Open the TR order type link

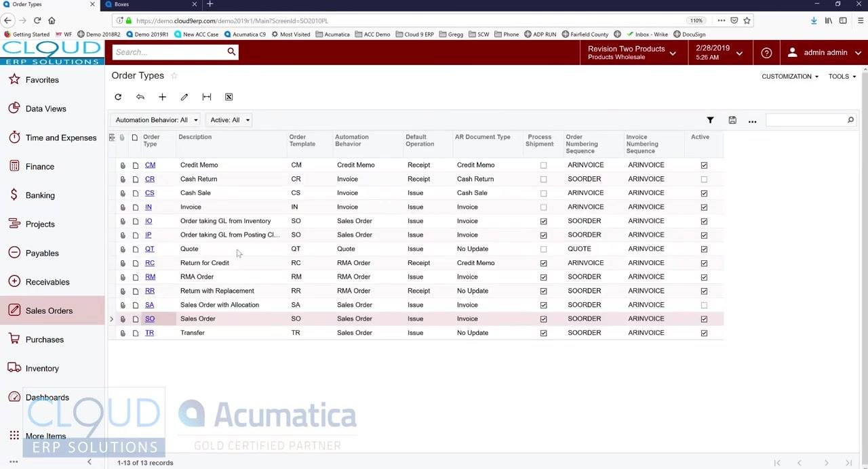click(x=149, y=333)
